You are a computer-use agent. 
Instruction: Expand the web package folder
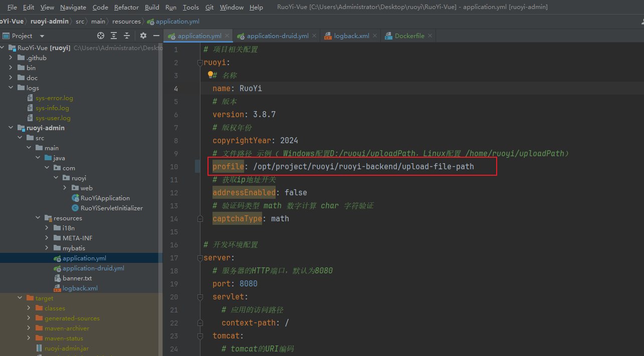point(64,188)
